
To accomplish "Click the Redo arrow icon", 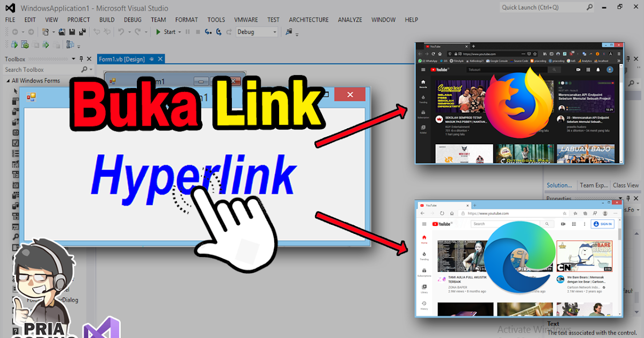I will tap(137, 31).
